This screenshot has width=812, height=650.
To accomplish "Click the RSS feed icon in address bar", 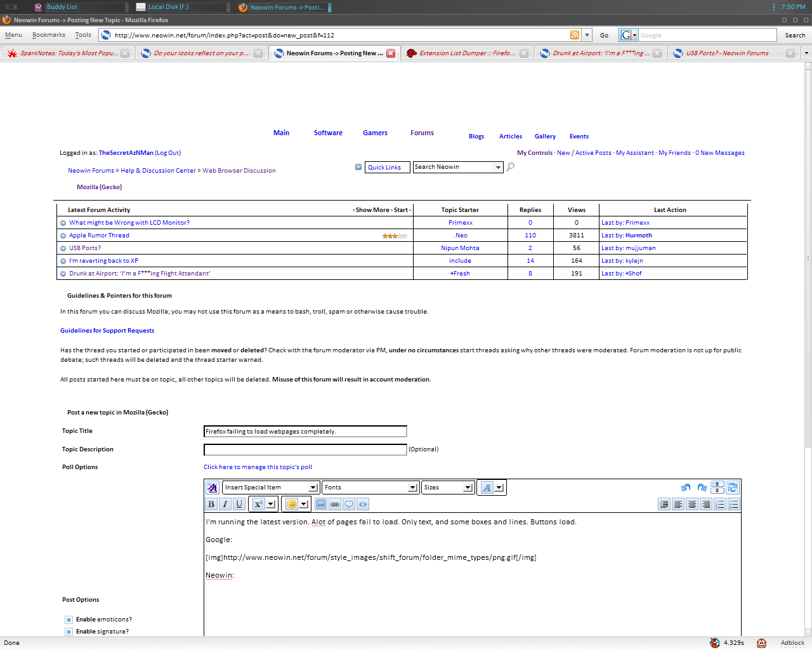I will (575, 36).
